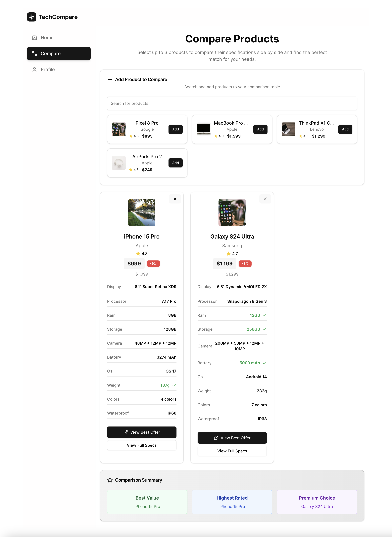The height and width of the screenshot is (537, 392).
Task: Add AirPods Pro 2 to comparison
Action: point(175,163)
